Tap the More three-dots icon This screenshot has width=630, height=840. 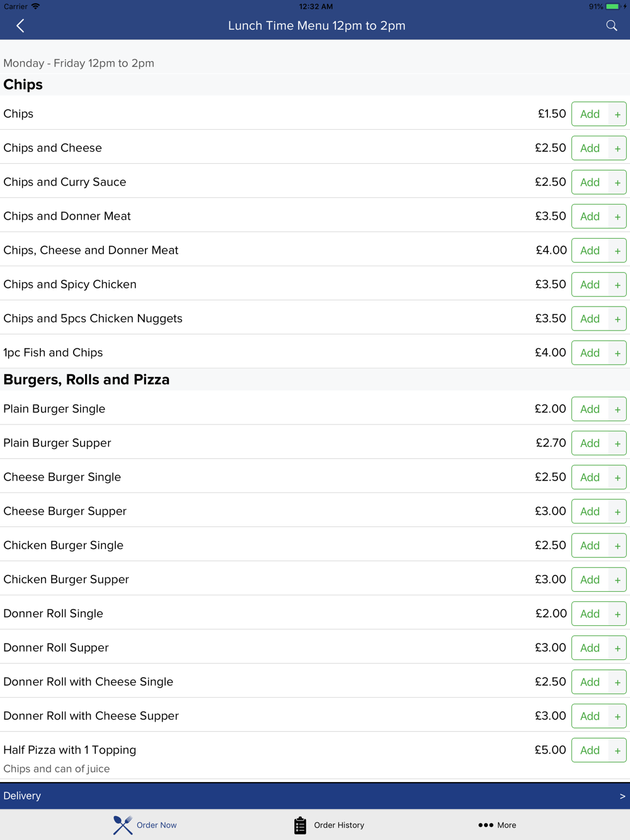pos(485,825)
